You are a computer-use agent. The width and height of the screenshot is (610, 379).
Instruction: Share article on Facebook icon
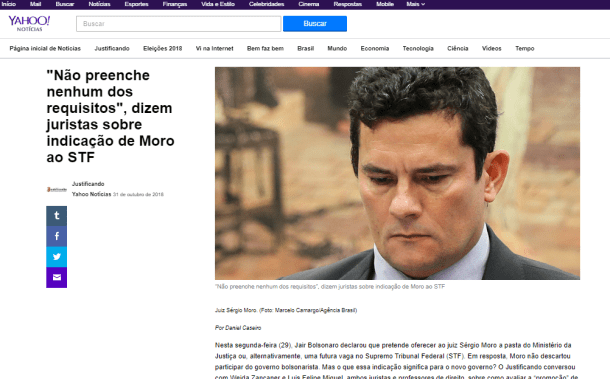[x=56, y=237]
